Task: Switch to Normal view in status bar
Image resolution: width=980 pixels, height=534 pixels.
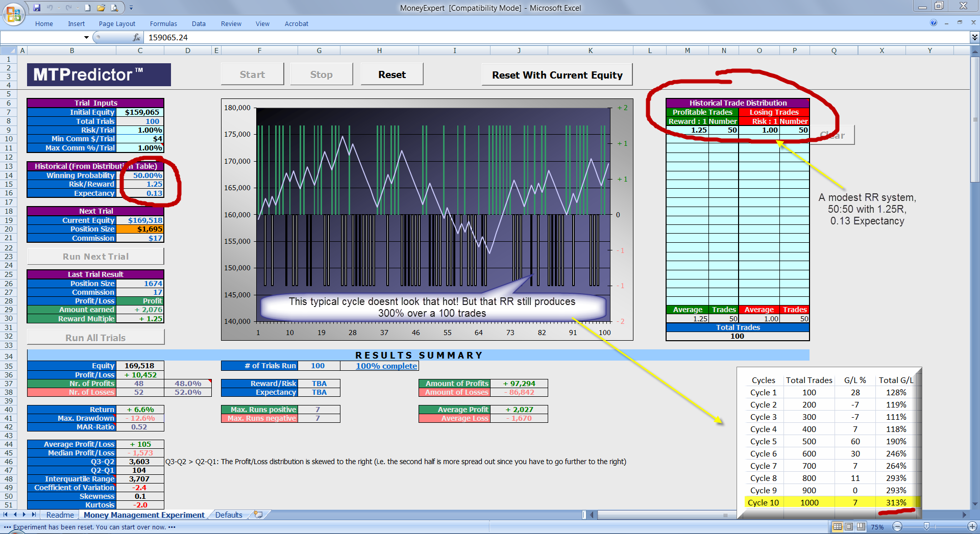Action: pos(838,526)
